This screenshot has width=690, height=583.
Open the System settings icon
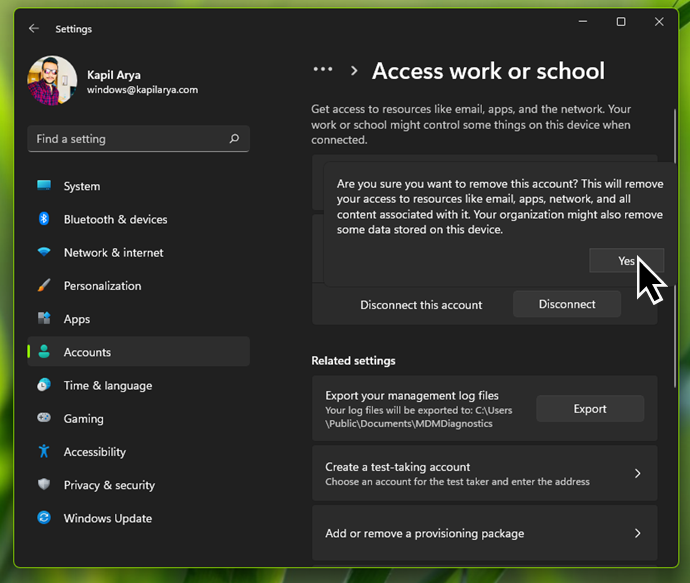(44, 186)
